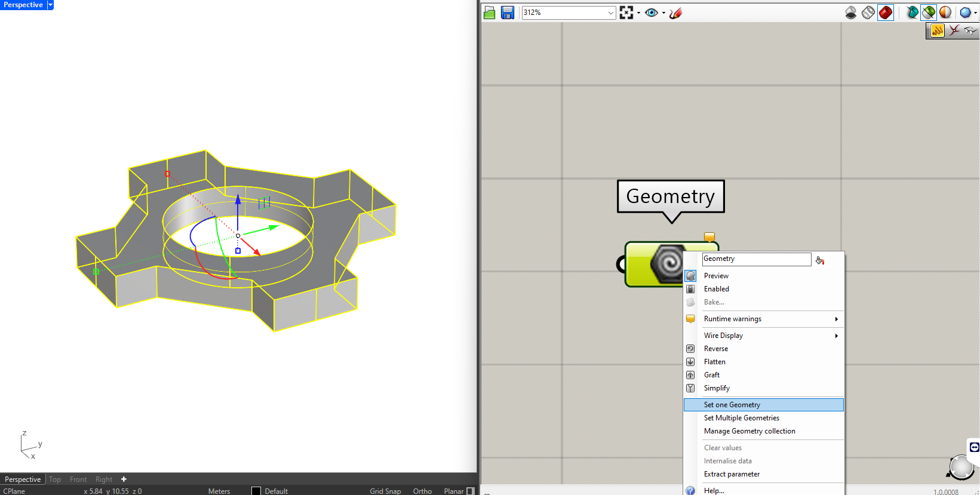Click the Graft icon in the context menu
The image size is (980, 495).
(x=690, y=375)
